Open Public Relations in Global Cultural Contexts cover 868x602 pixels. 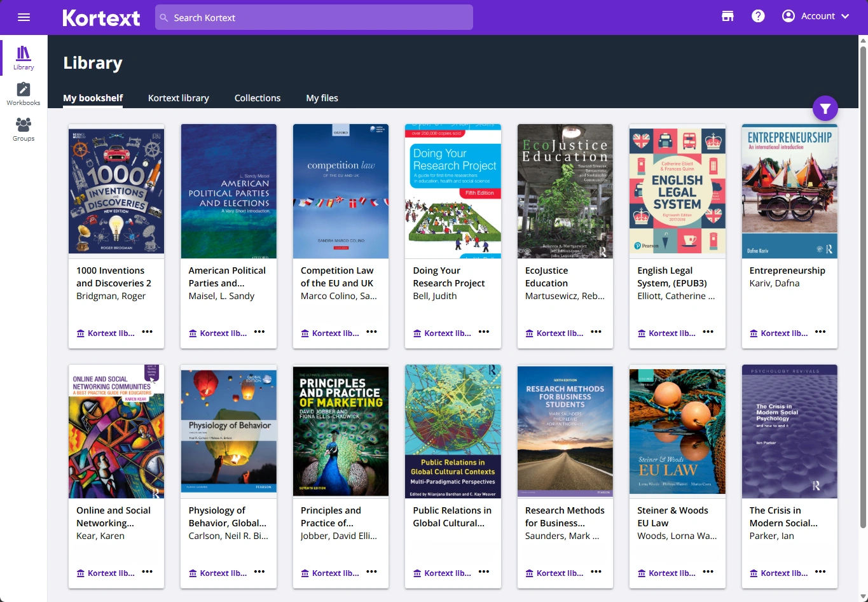click(453, 431)
